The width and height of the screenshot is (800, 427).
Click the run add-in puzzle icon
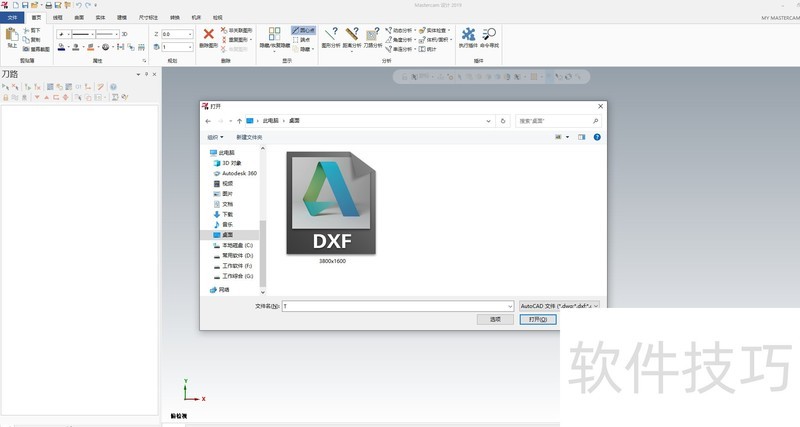(468, 34)
